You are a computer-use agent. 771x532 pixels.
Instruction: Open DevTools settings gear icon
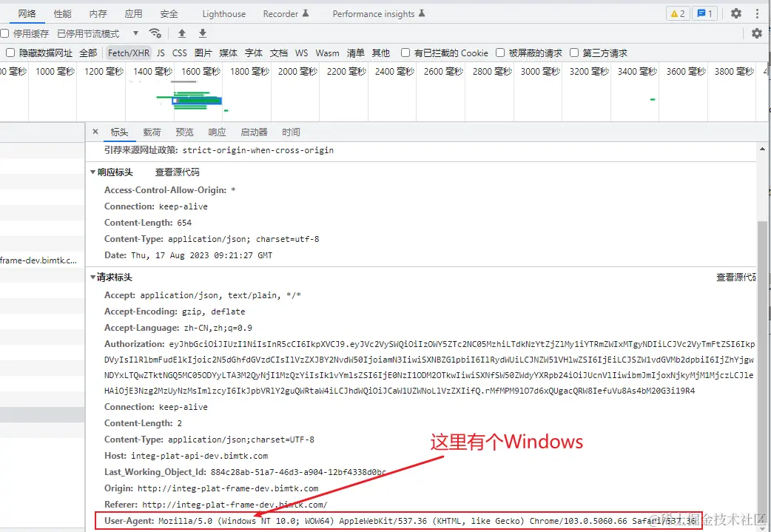pyautogui.click(x=735, y=13)
